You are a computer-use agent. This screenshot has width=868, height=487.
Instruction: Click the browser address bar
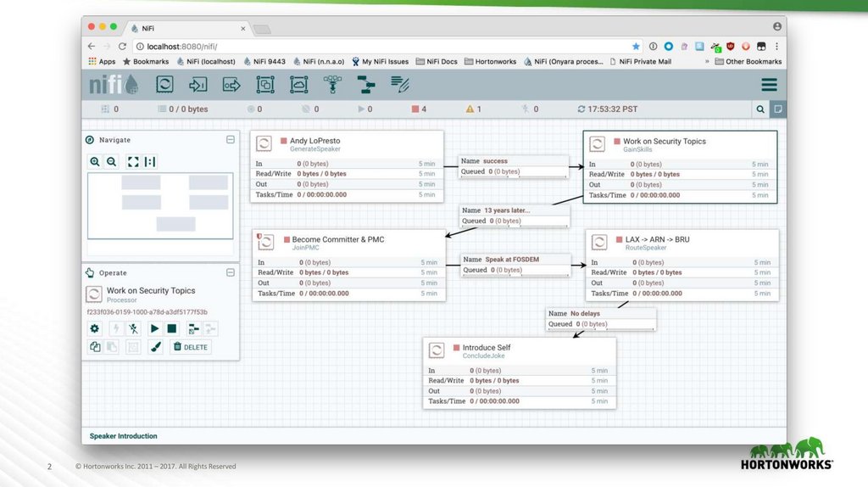[x=381, y=46]
